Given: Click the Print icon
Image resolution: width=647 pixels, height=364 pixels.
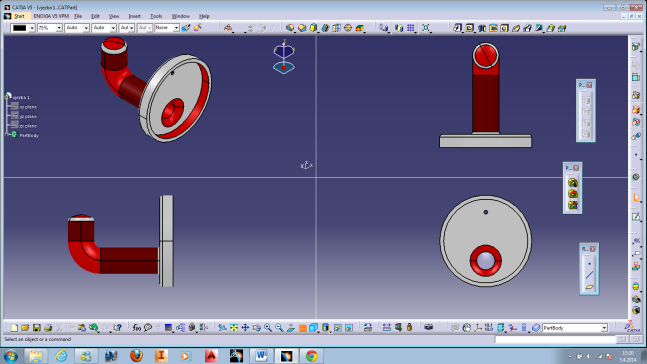Looking at the screenshot, I should click(48, 328).
